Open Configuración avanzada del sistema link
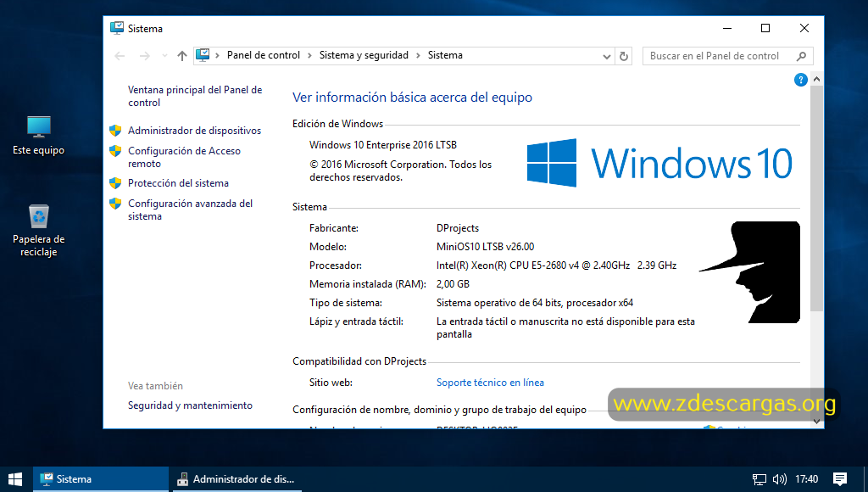The height and width of the screenshot is (492, 868). (x=190, y=210)
